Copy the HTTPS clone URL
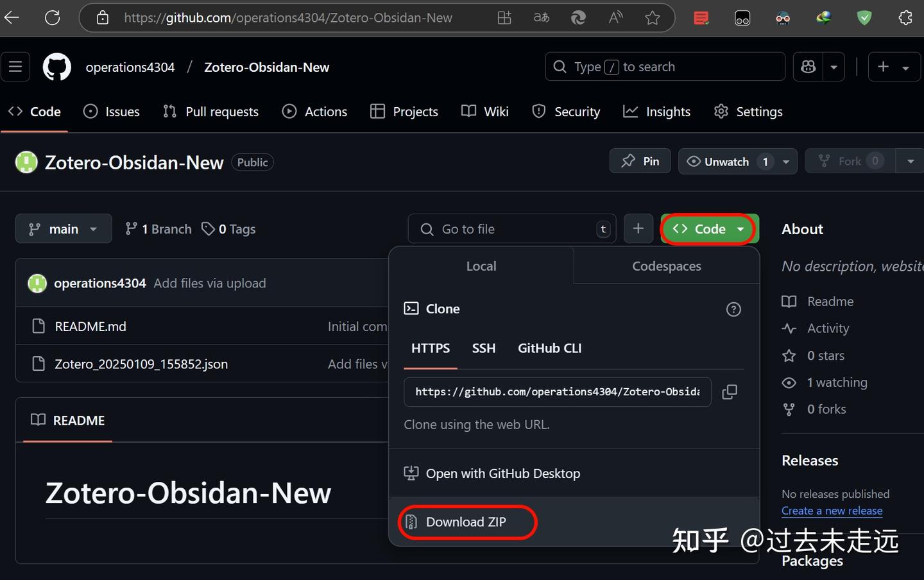This screenshot has height=580, width=924. coord(730,391)
